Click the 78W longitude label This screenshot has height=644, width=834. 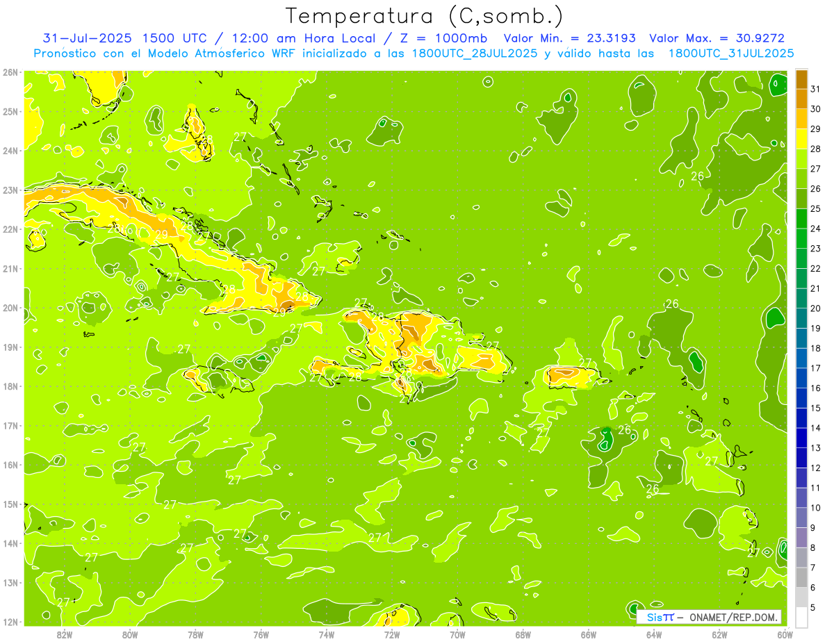195,634
